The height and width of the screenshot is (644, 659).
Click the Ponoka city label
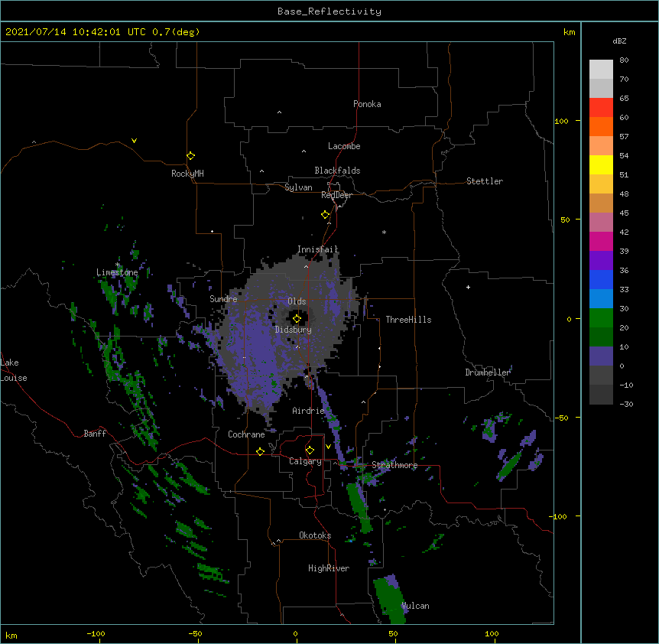367,104
